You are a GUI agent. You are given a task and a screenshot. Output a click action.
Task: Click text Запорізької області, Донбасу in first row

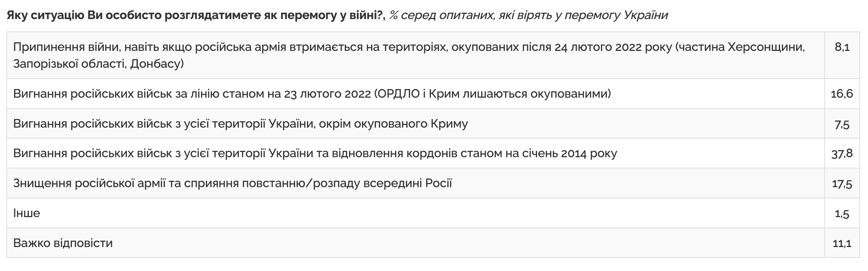(x=98, y=64)
